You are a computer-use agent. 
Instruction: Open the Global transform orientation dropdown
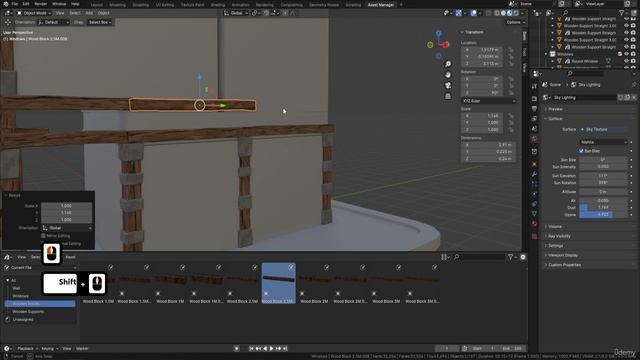[x=236, y=13]
